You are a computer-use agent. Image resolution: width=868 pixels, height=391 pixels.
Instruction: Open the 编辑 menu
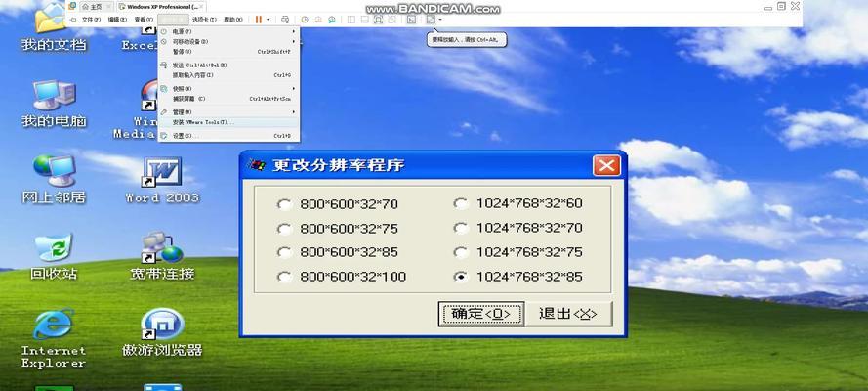click(117, 20)
